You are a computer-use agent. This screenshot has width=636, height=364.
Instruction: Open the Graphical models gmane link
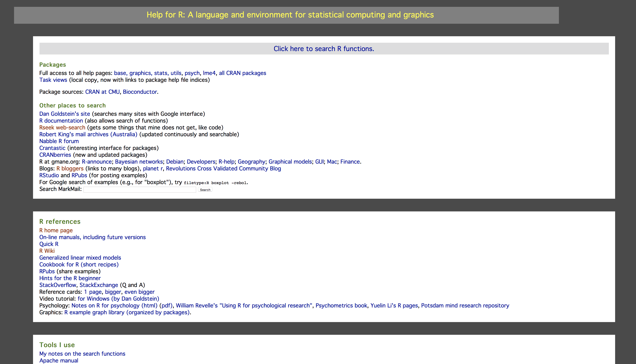[290, 162]
